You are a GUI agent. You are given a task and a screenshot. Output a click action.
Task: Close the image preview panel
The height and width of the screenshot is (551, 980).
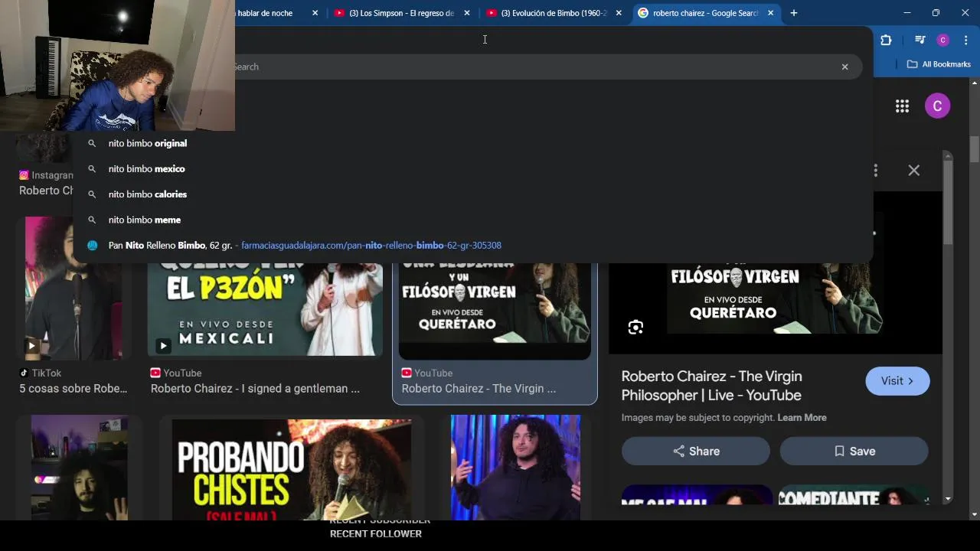click(x=913, y=171)
